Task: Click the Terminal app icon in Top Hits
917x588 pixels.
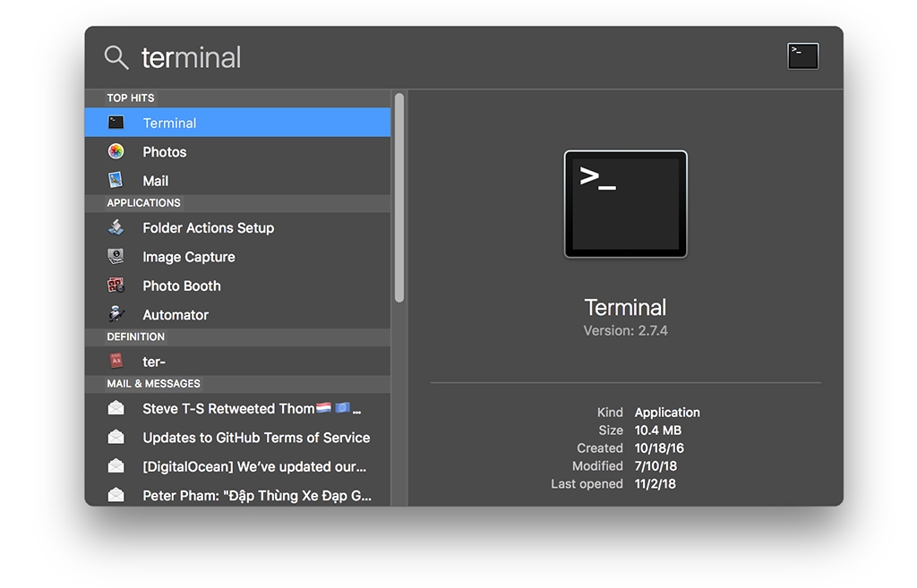Action: (116, 122)
